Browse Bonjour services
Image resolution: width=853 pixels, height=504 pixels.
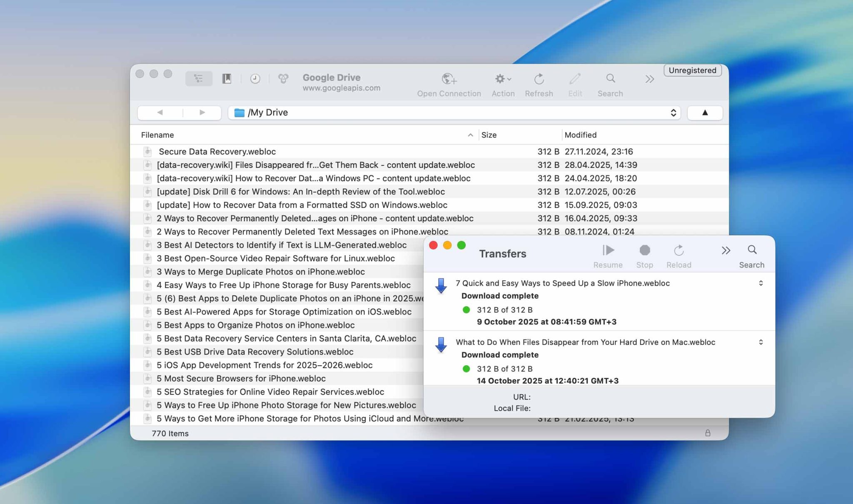tap(284, 78)
